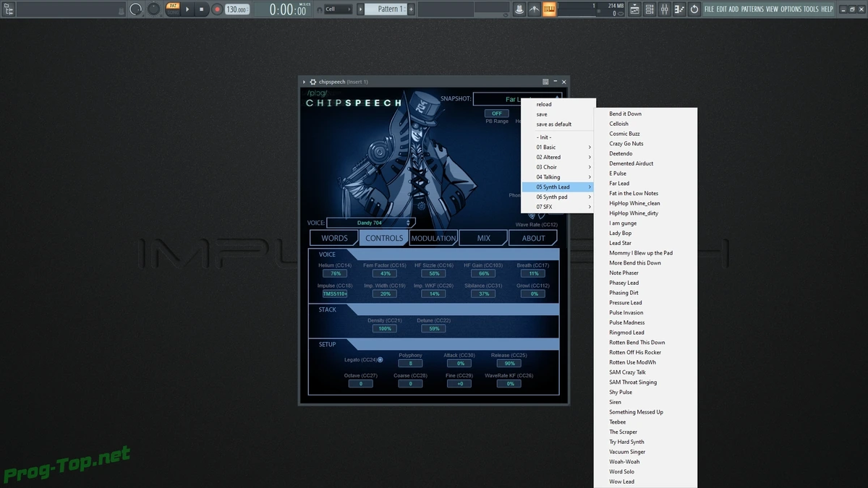Click the HF Sizzle 50% value
868x488 pixels.
[x=434, y=273]
